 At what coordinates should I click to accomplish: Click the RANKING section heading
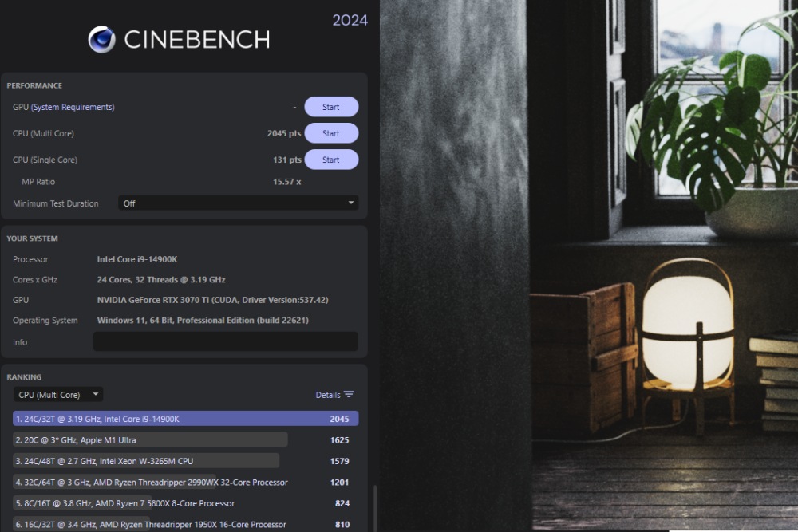coord(24,377)
